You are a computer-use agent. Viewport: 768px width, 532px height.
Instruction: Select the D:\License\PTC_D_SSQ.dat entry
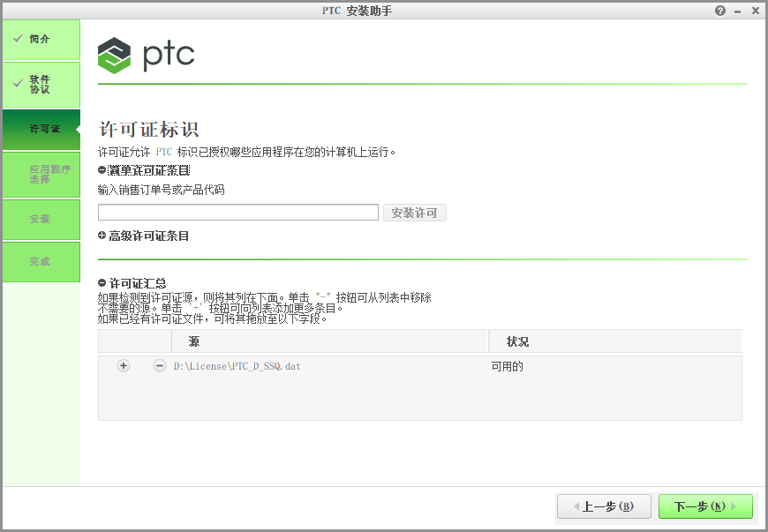pos(237,366)
